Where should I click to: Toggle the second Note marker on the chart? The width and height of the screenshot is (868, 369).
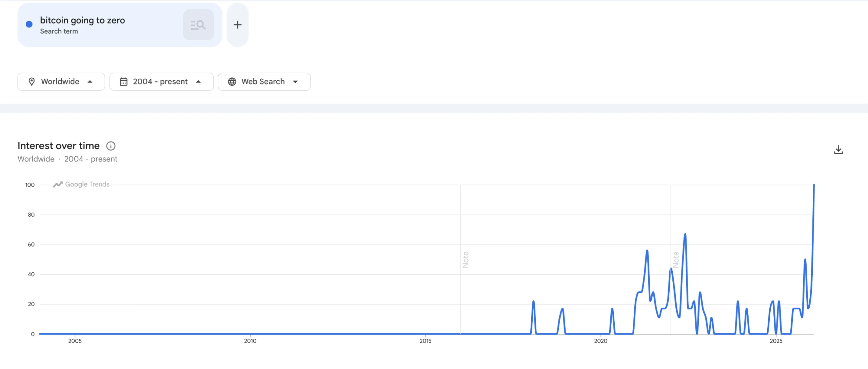pos(676,259)
